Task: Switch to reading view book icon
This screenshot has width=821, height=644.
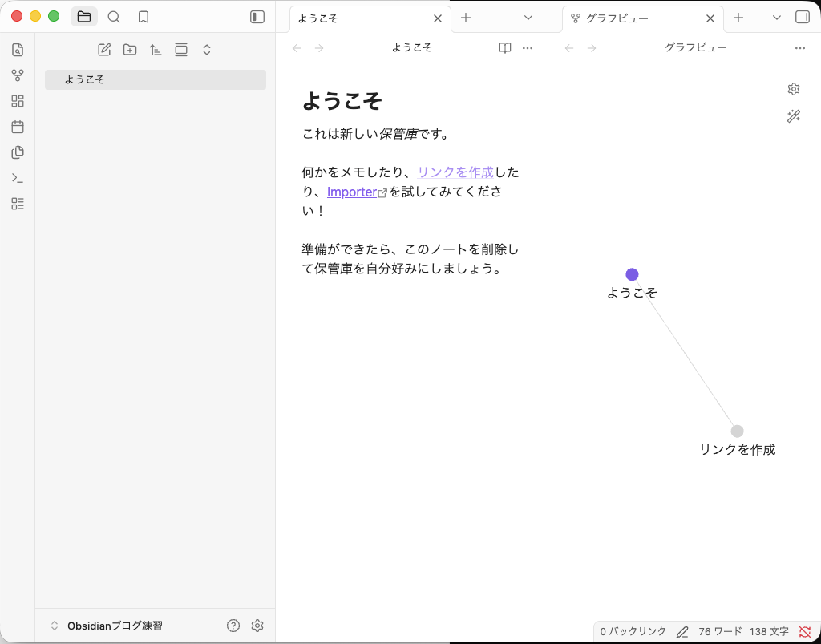Action: click(505, 48)
